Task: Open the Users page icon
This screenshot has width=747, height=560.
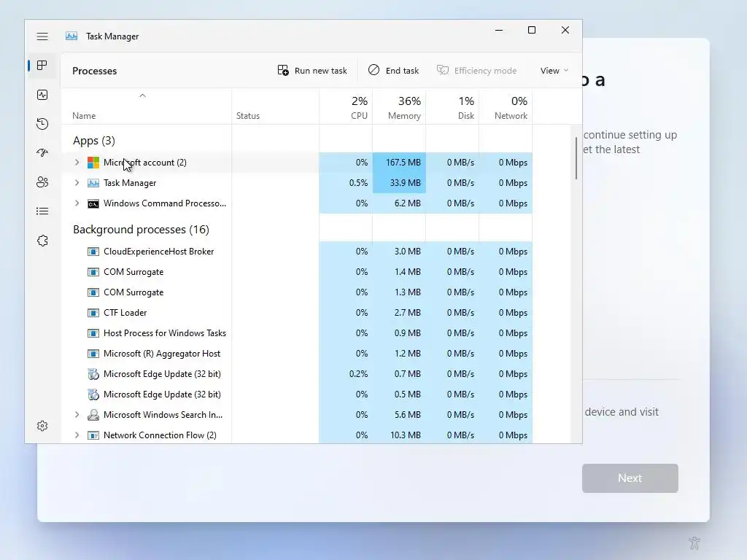Action: click(x=42, y=182)
